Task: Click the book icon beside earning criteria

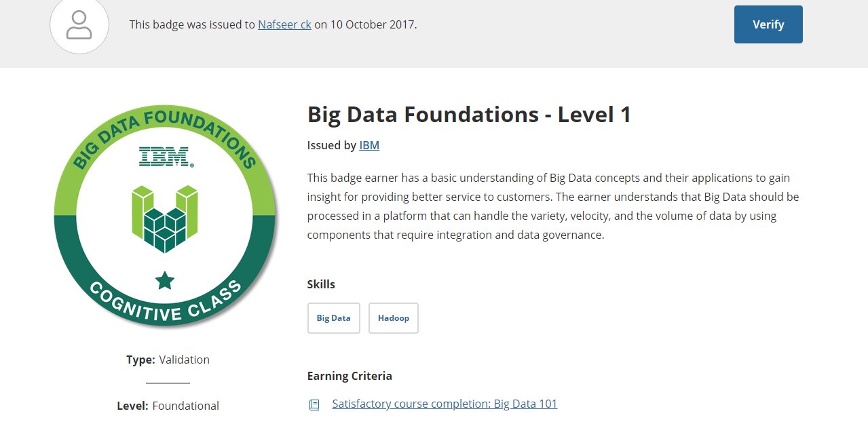Action: 314,404
